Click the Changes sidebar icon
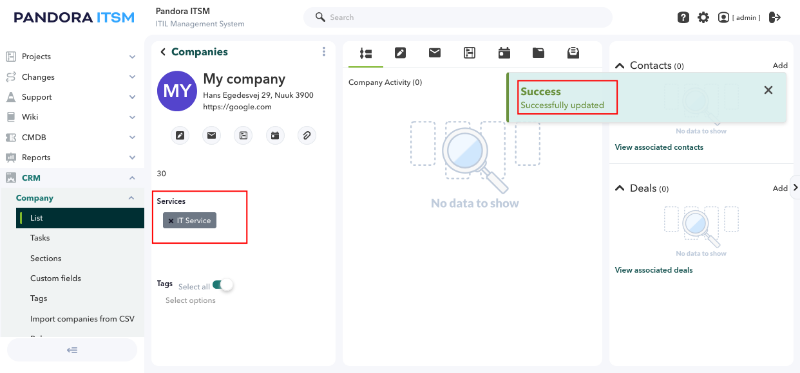The height and width of the screenshot is (373, 800). 11,77
